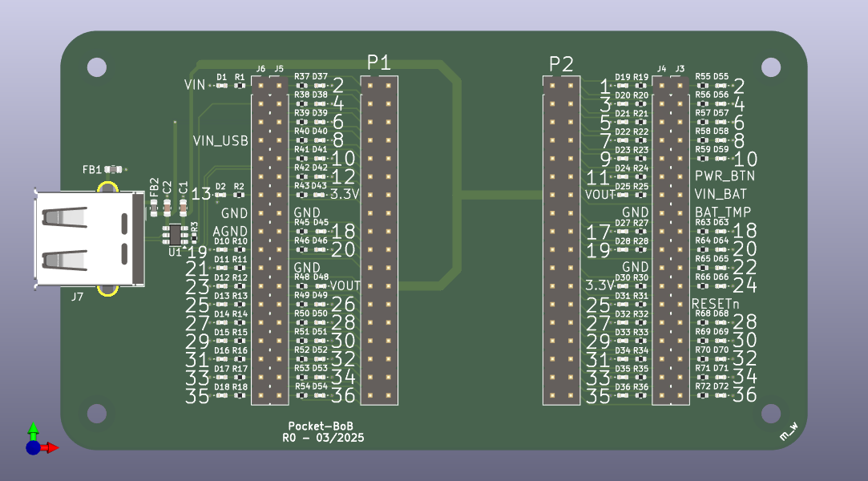Click the pin number 17 label
This screenshot has height=481, width=868.
coord(598,232)
